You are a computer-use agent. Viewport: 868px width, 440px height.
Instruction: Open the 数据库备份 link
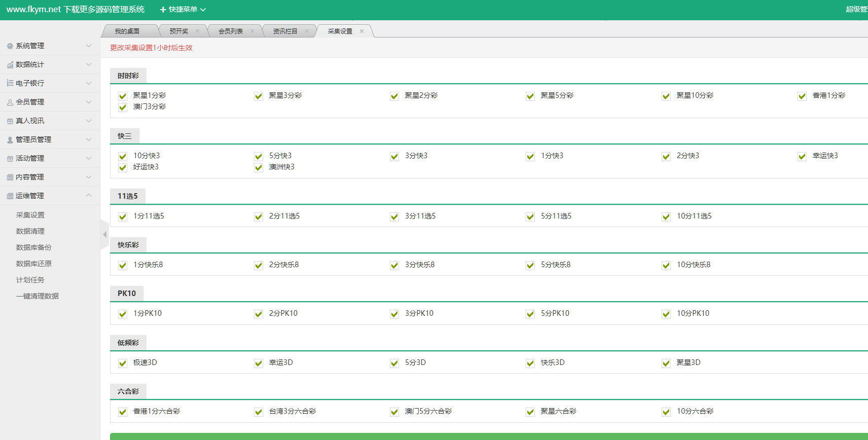pos(33,247)
